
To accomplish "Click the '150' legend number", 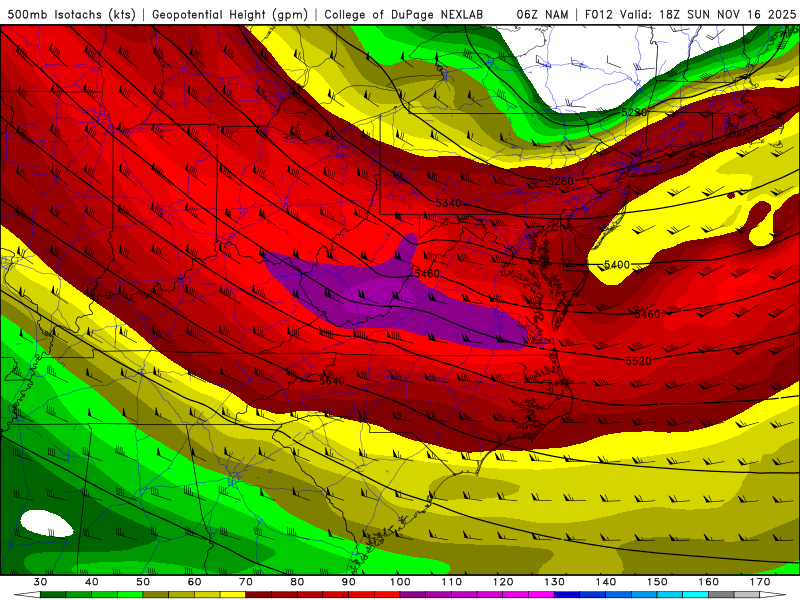I will click(657, 582).
